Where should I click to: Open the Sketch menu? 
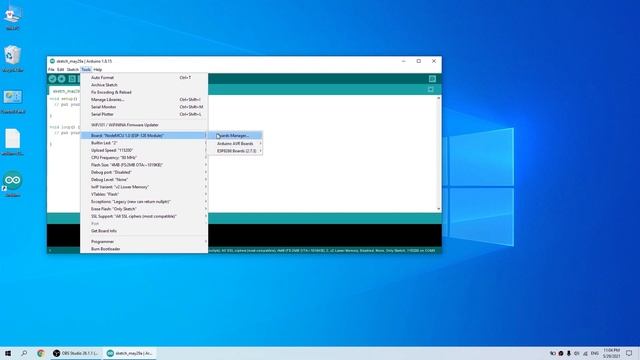click(x=73, y=70)
